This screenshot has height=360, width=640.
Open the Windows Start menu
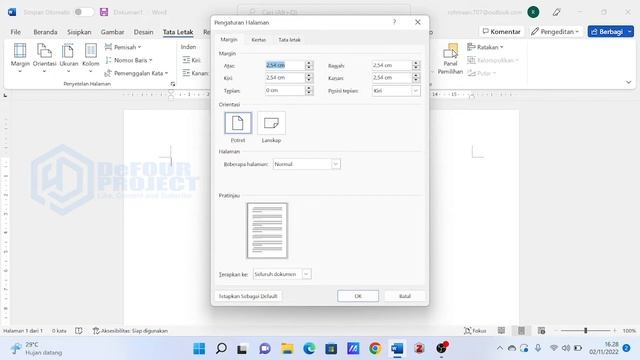[x=199, y=349]
